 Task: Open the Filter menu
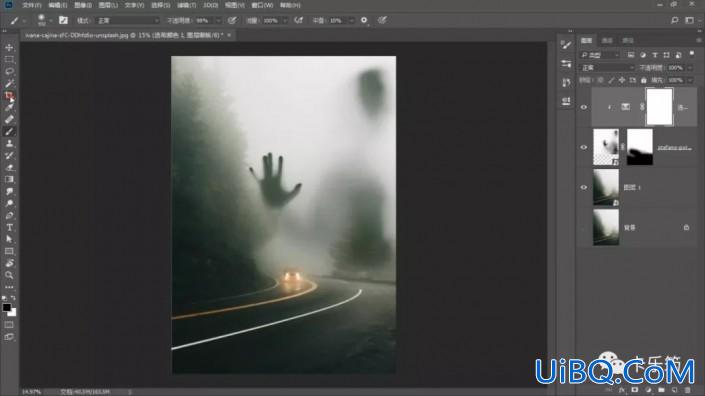(186, 5)
